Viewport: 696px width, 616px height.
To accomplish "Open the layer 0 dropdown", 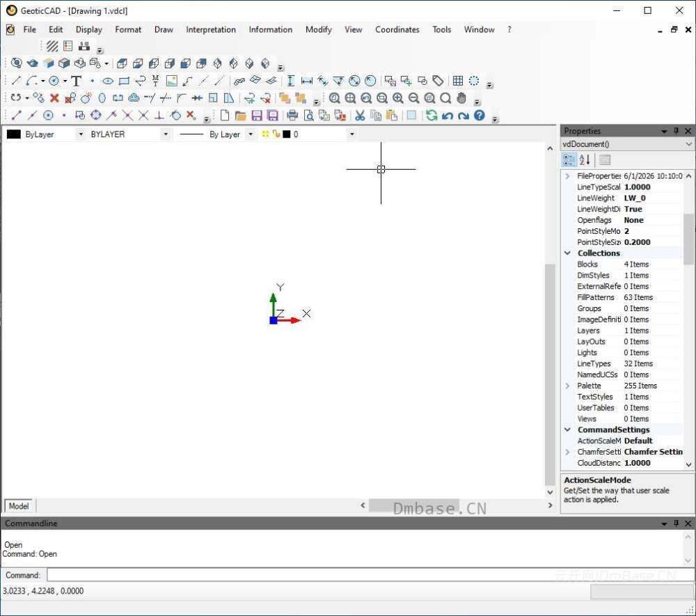I will click(x=352, y=134).
